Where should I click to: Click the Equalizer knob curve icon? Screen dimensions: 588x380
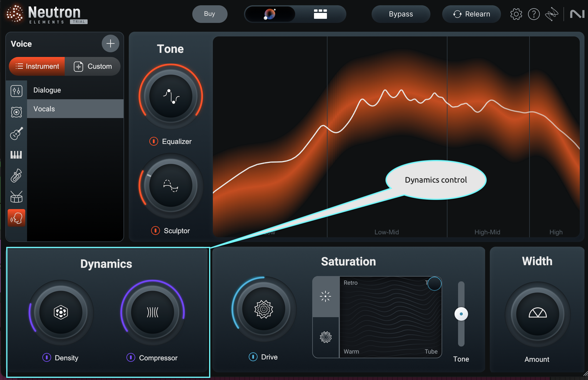(x=171, y=96)
